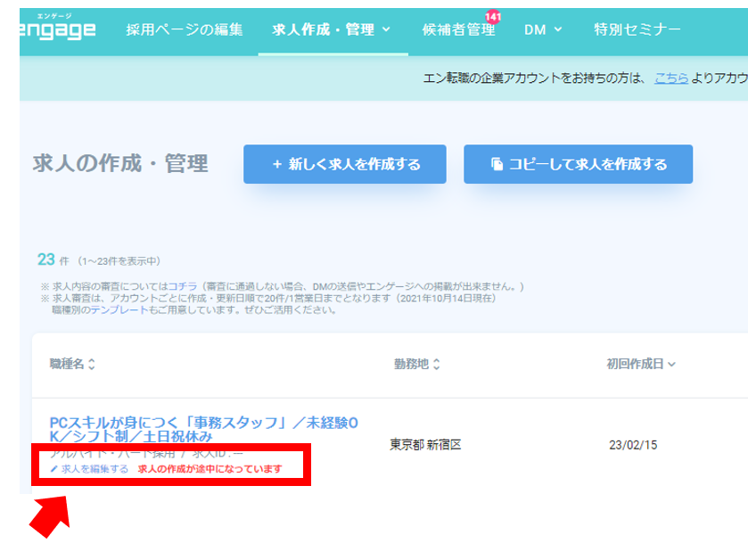Open PCスキルが身につく事務スタッフ job title
Screen dimensions: 748x560
click(x=203, y=429)
